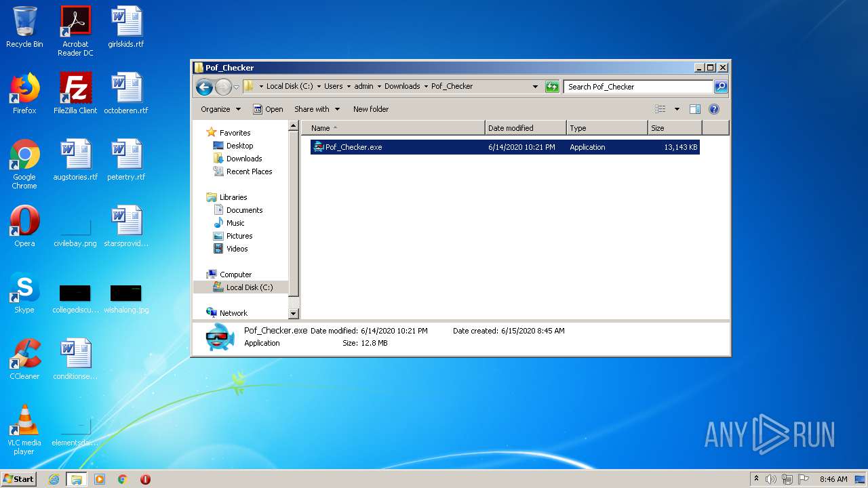Refresh the Pof_Checker folder view
Screen dimensions: 868x488
552,86
